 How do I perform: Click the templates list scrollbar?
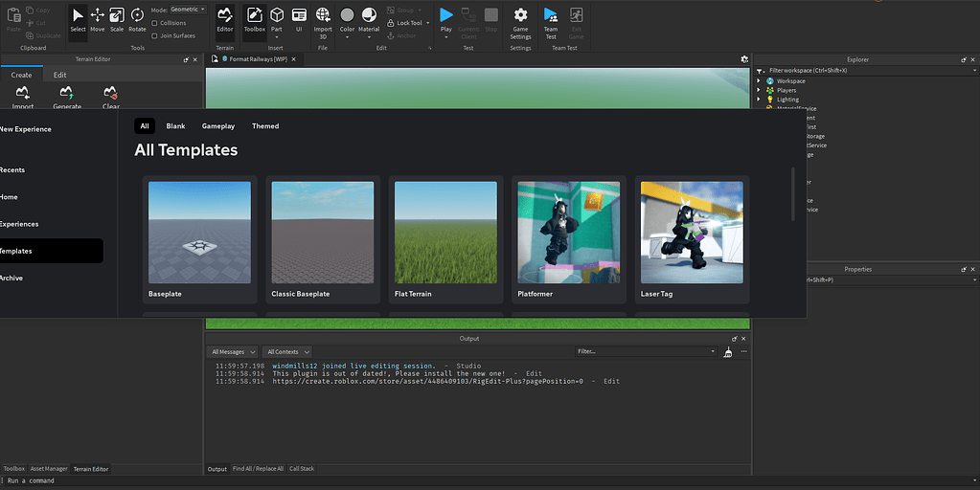793,193
